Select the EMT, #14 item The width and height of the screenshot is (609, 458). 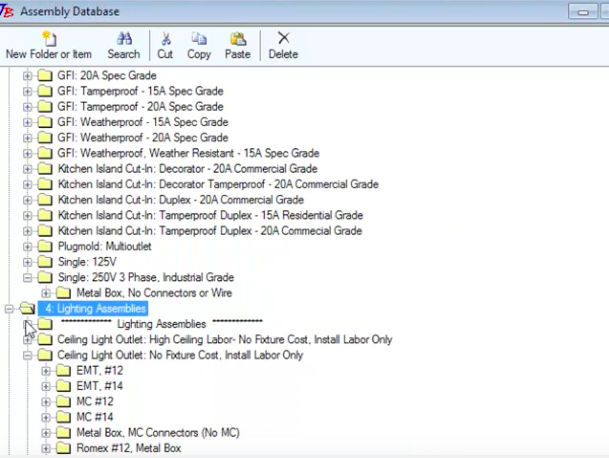99,386
